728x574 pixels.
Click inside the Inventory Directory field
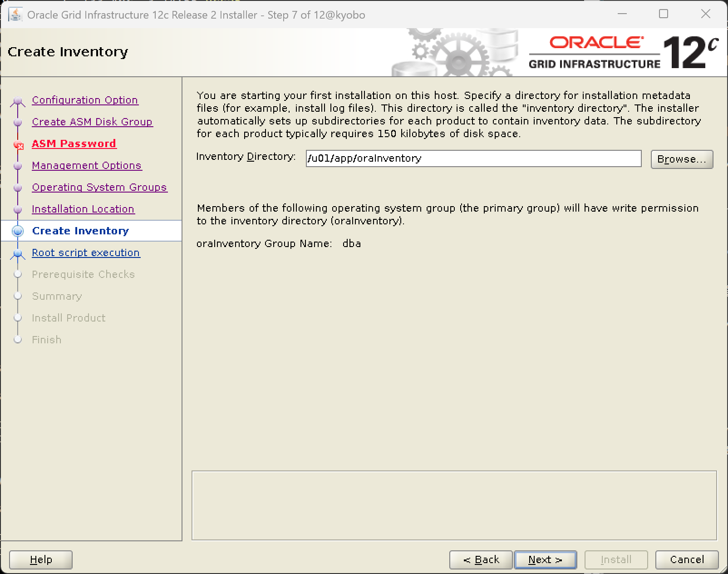point(473,158)
